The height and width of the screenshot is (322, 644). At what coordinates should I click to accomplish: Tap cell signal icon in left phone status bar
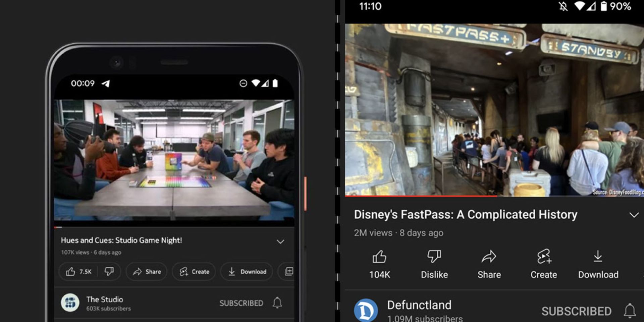pos(265,83)
